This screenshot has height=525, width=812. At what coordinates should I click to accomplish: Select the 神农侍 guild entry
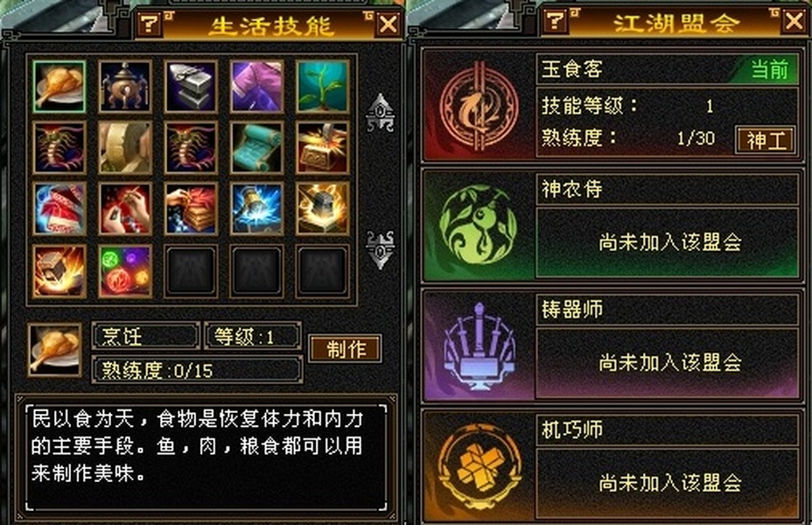tap(612, 226)
